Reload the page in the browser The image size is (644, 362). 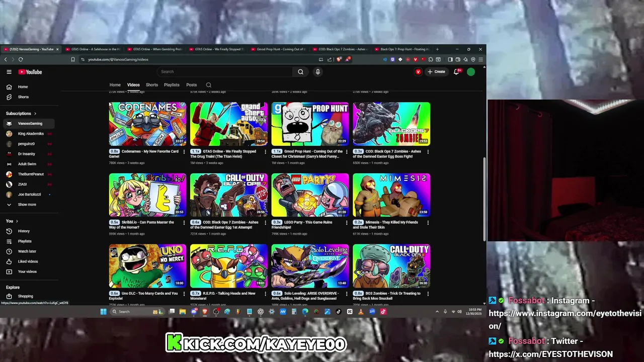(21, 59)
